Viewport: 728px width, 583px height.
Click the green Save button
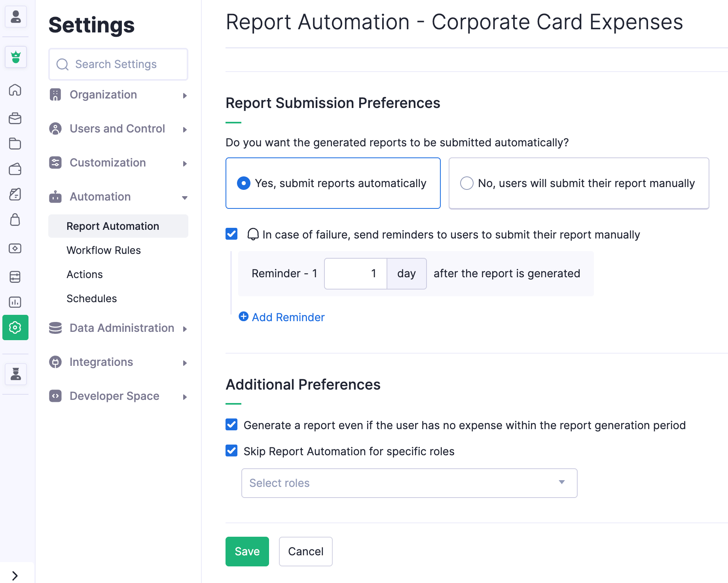click(x=247, y=551)
